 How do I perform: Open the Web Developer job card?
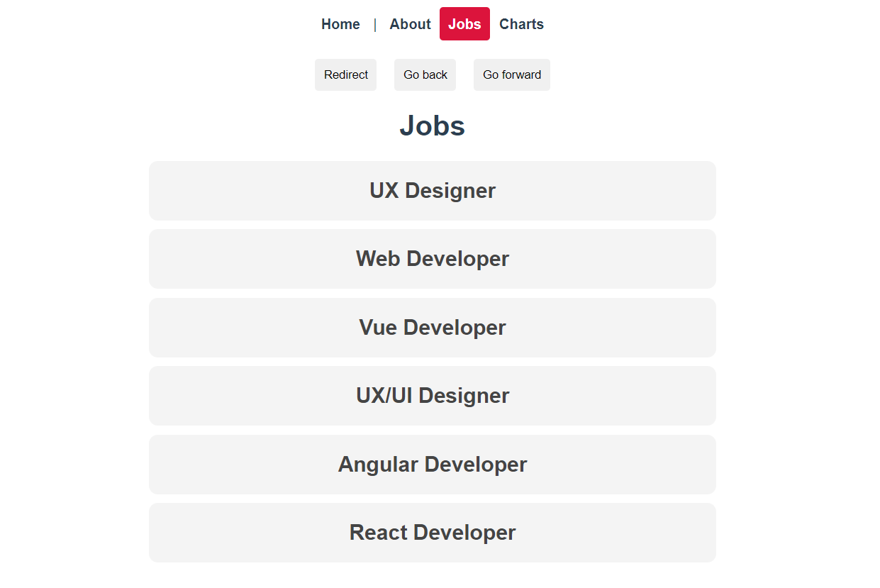pos(433,259)
